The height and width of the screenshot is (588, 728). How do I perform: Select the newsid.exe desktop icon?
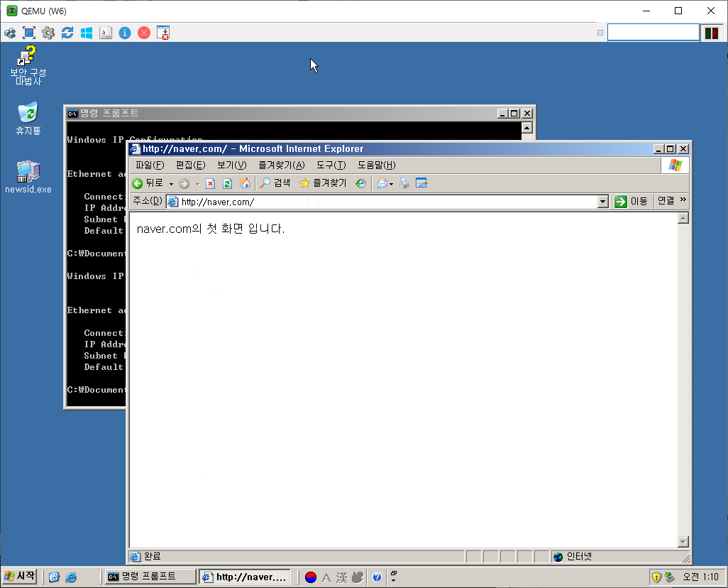28,177
